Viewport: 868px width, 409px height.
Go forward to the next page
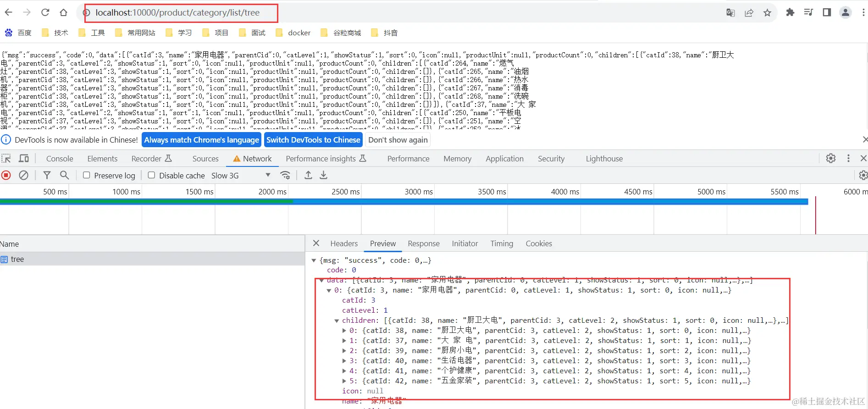[x=27, y=12]
